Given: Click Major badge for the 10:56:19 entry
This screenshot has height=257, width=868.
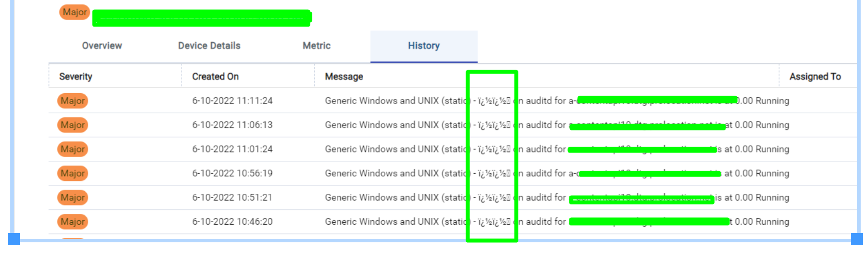Looking at the screenshot, I should pyautogui.click(x=72, y=173).
